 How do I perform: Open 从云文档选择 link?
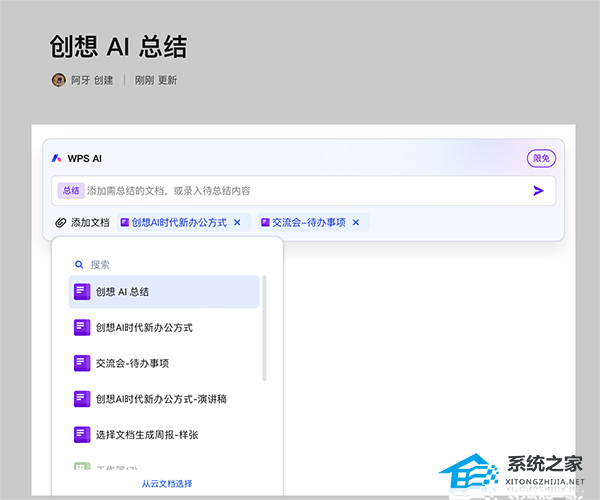(x=167, y=483)
